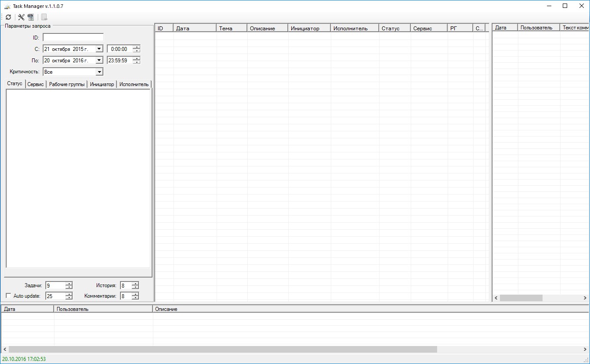Click the Пользователь header in history panel
The image size is (590, 364).
(x=103, y=309)
